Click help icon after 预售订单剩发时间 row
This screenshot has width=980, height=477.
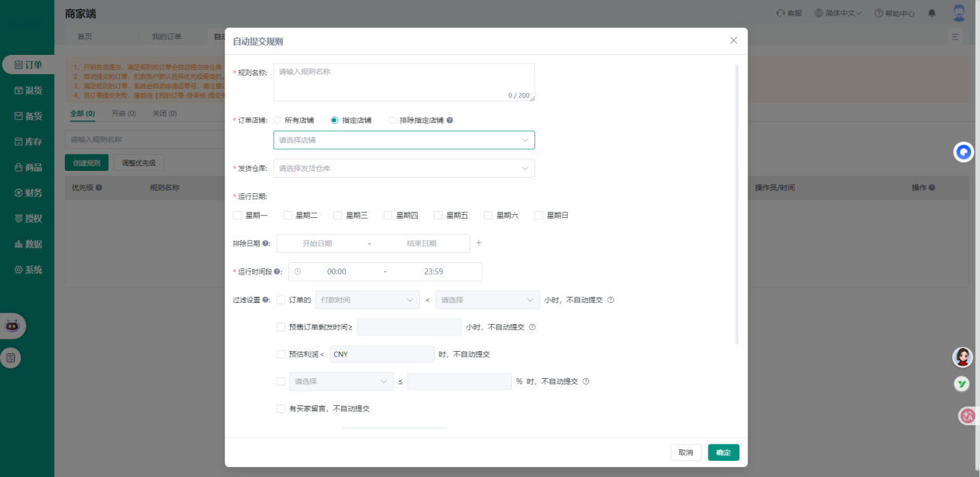532,327
